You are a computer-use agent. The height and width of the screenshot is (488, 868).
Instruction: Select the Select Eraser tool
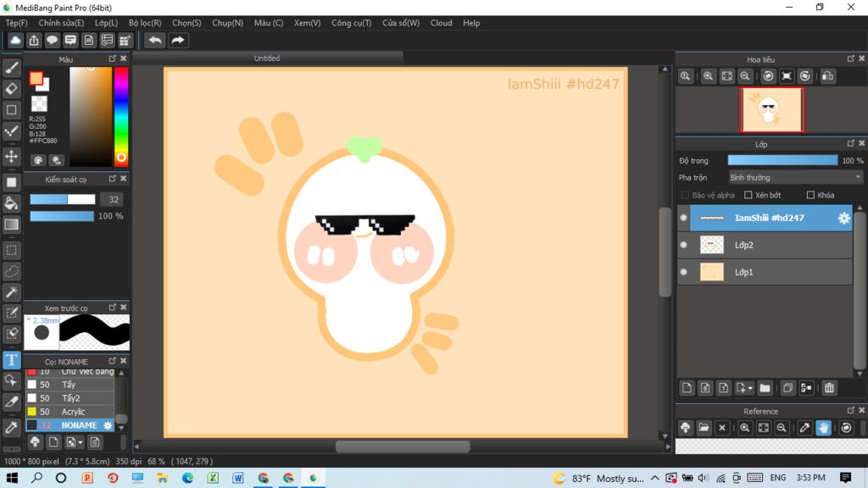pos(12,334)
